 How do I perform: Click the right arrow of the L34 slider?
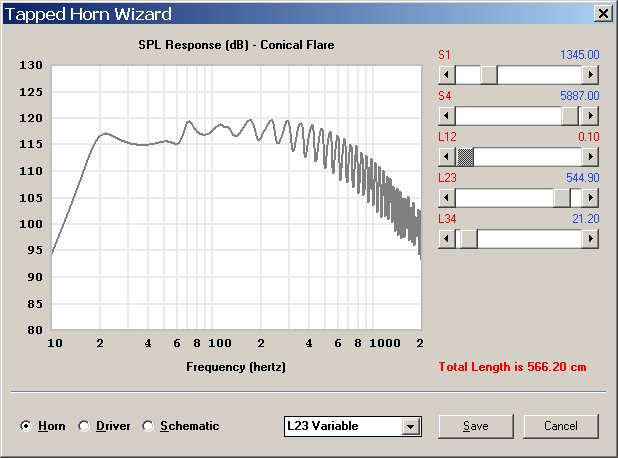[590, 239]
